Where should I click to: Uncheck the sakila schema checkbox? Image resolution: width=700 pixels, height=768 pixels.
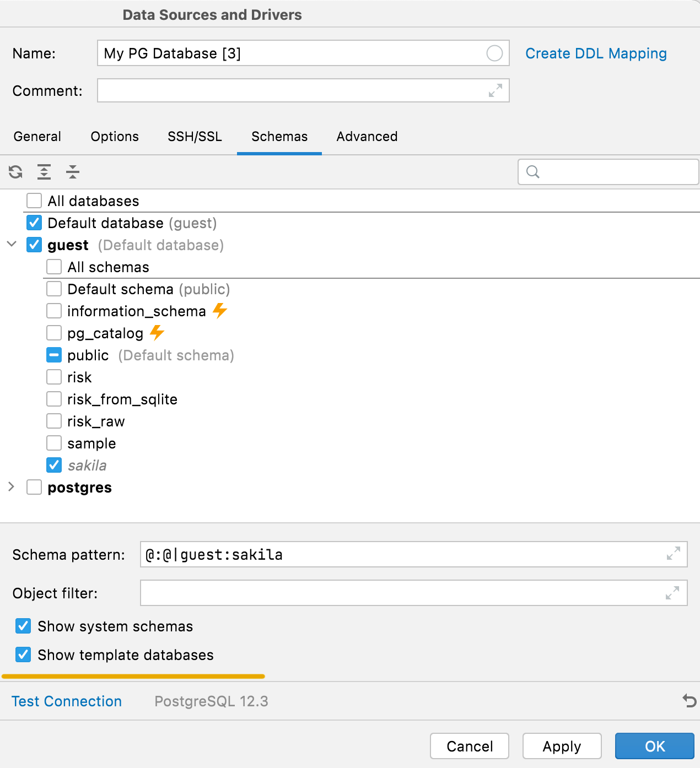coord(54,465)
